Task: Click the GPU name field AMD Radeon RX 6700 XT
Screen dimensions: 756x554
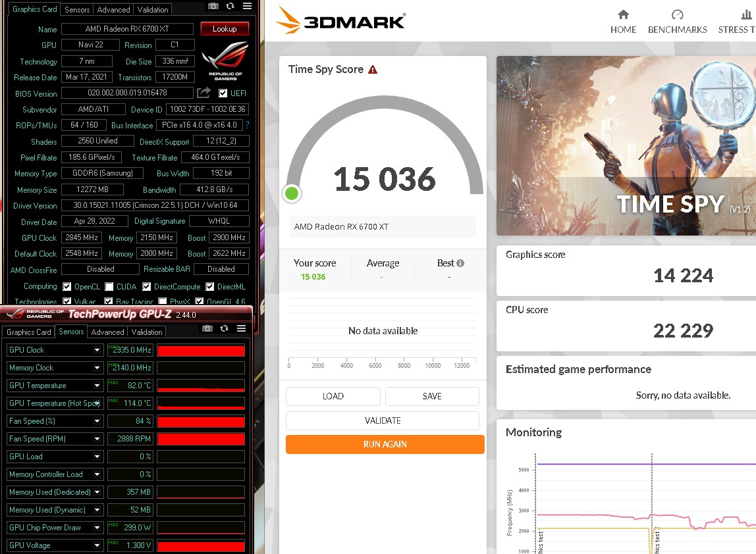Action: (127, 29)
